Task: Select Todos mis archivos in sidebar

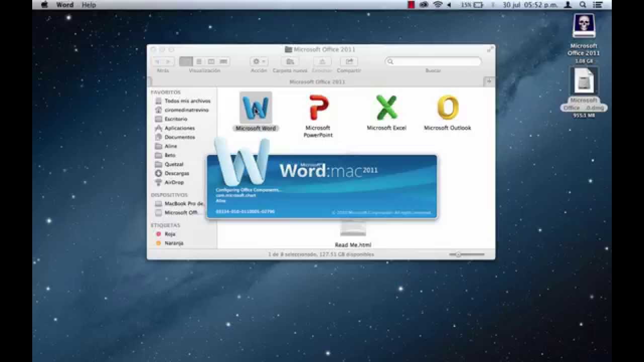Action: (183, 101)
